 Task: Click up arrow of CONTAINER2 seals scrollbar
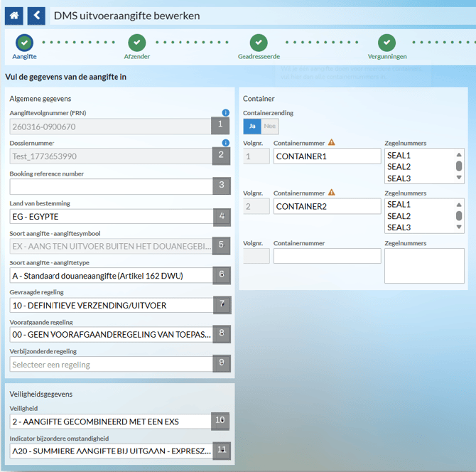pos(459,205)
